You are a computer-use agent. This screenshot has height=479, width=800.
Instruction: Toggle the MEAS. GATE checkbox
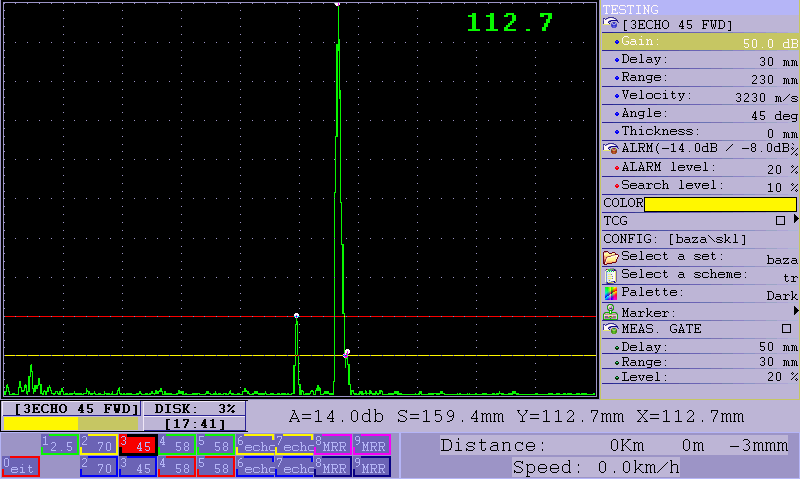point(786,328)
